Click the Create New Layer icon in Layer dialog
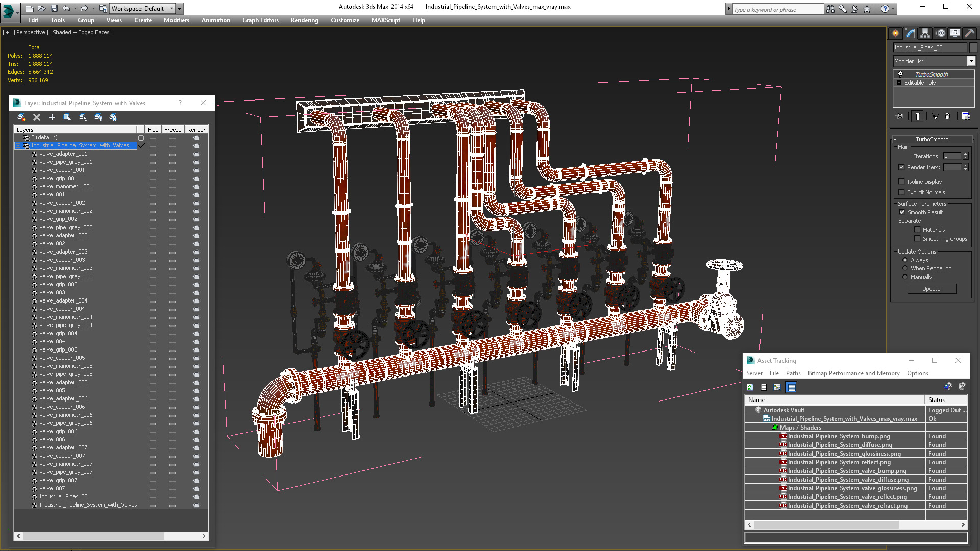The width and height of the screenshot is (980, 551). 21,117
